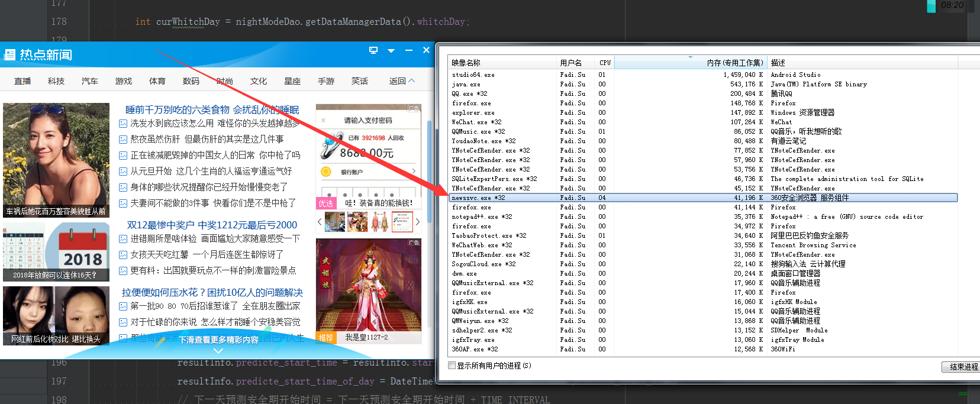
Task: Expand more content via bottom down chevron
Action: click(218, 351)
